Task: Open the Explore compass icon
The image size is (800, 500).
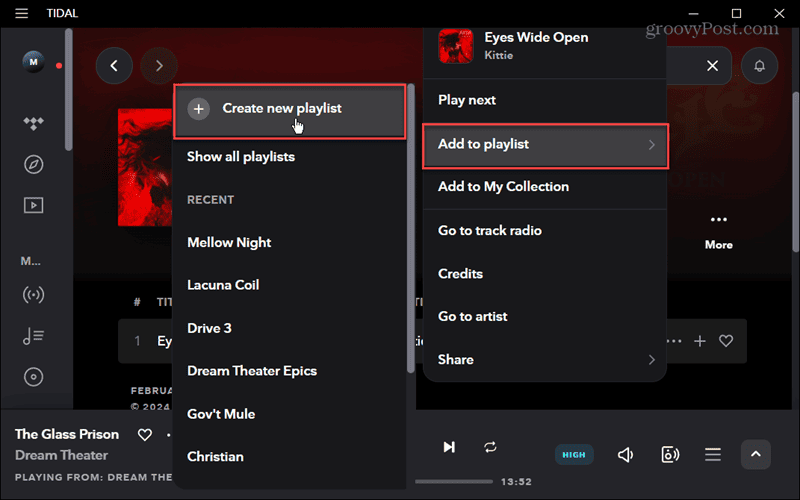Action: (34, 164)
